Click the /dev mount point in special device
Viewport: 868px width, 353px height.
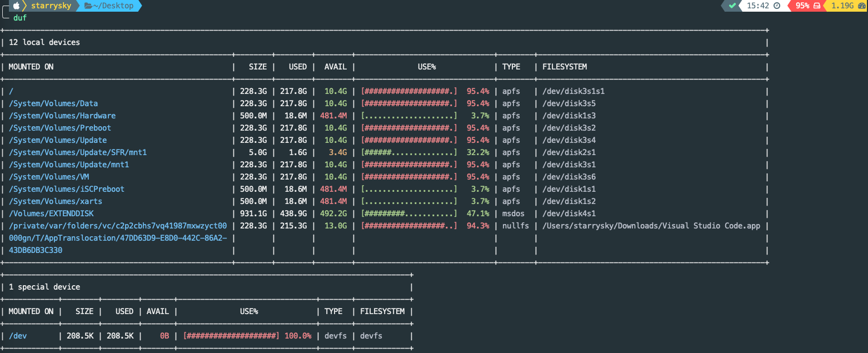click(x=18, y=336)
